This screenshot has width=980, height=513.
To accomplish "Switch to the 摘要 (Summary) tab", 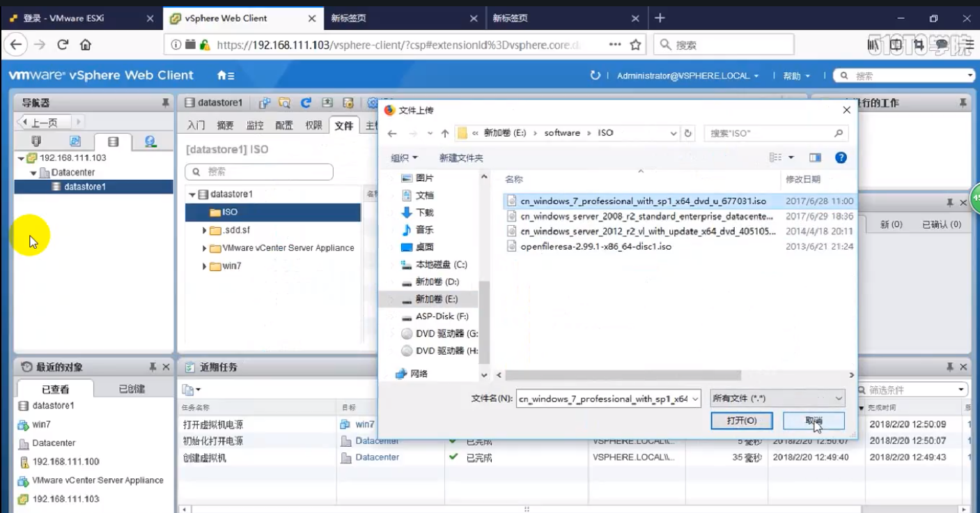I will click(225, 125).
